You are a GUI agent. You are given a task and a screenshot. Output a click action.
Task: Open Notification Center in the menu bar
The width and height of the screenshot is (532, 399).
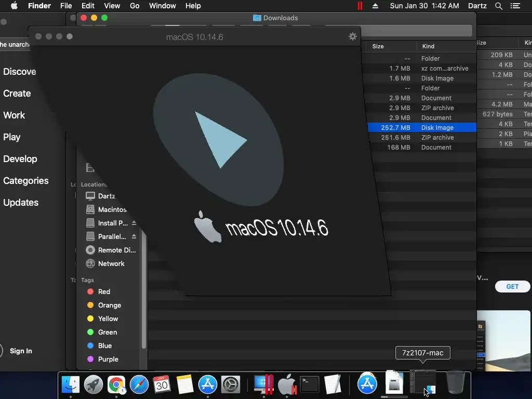click(515, 6)
